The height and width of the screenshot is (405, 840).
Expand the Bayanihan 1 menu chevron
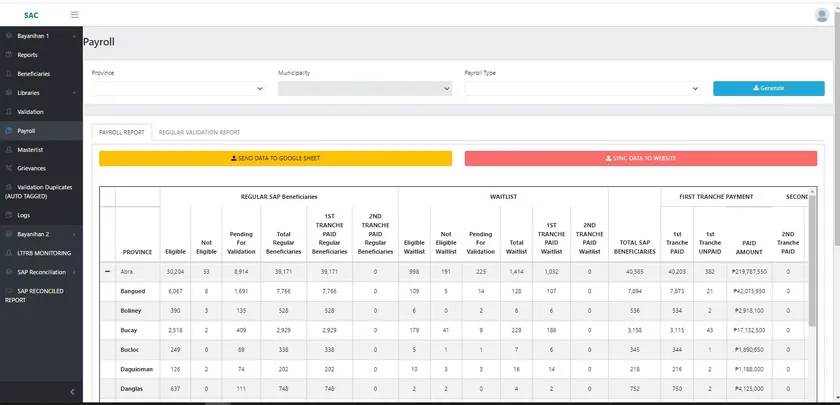[74, 36]
